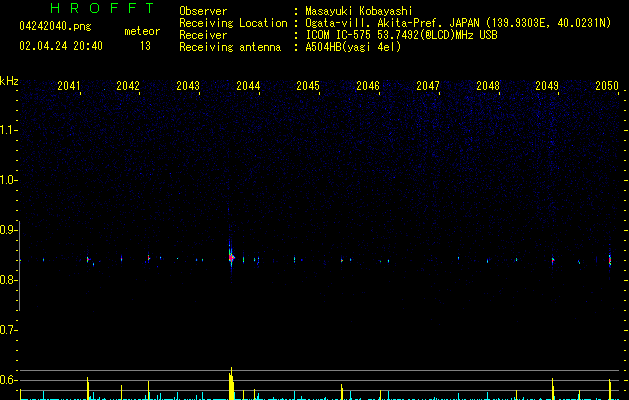
Task: Click the Receiving Location label
Action: pyautogui.click(x=233, y=23)
